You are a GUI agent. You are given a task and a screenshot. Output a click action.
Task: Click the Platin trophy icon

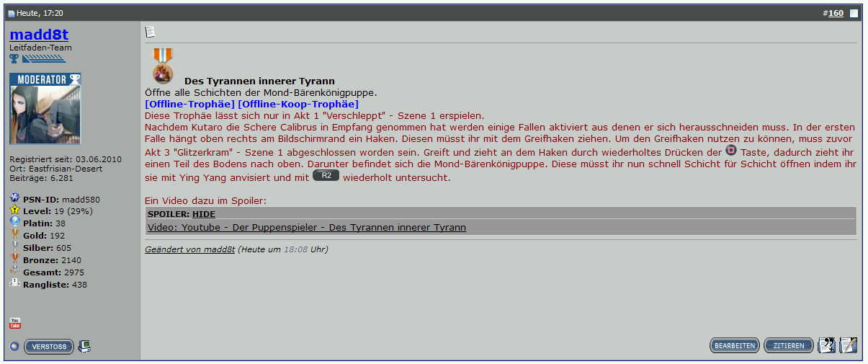(x=14, y=223)
